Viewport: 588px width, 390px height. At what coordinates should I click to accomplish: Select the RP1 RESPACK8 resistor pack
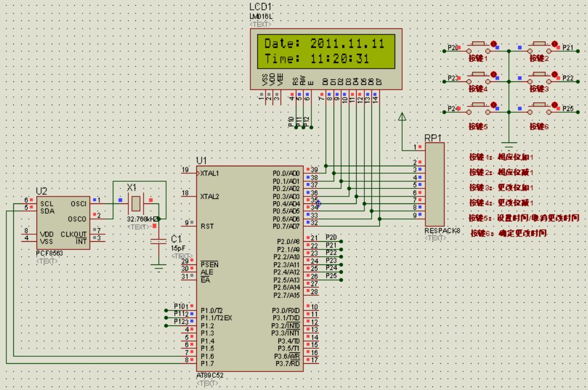pyautogui.click(x=434, y=184)
